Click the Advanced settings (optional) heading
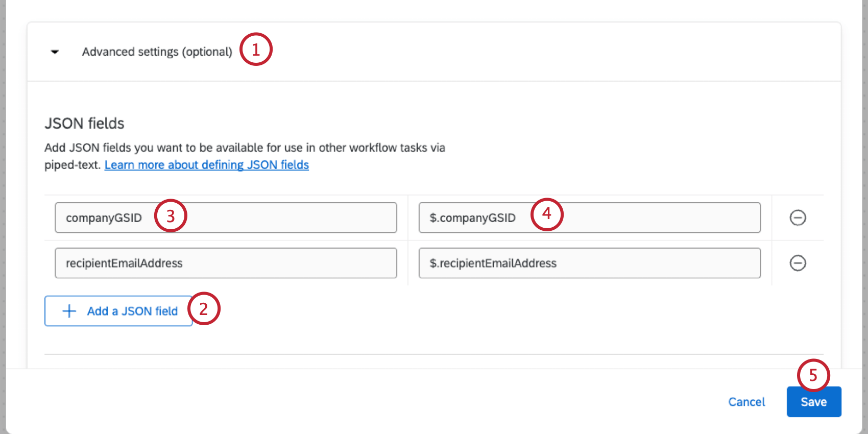This screenshot has width=868, height=434. [x=157, y=52]
